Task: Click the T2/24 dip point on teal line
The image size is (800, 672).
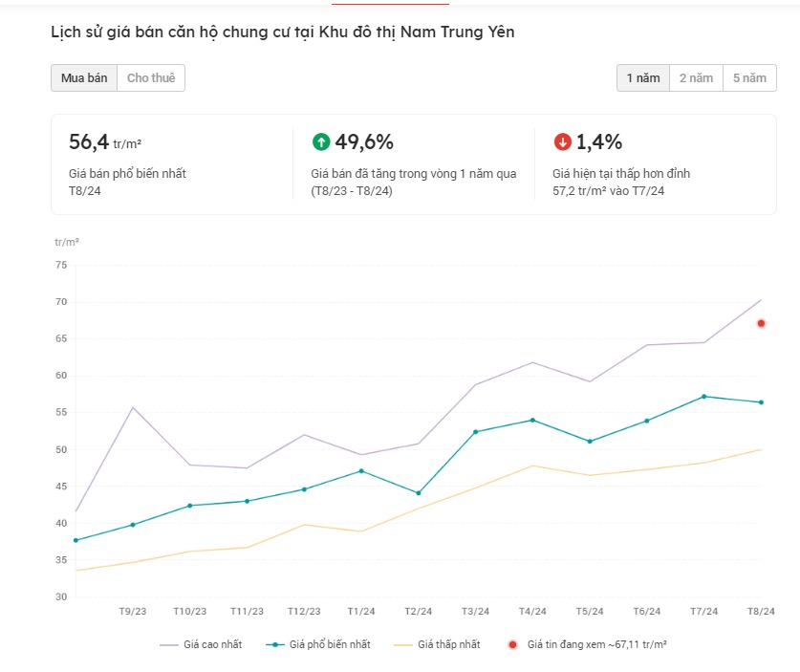Action: [419, 493]
